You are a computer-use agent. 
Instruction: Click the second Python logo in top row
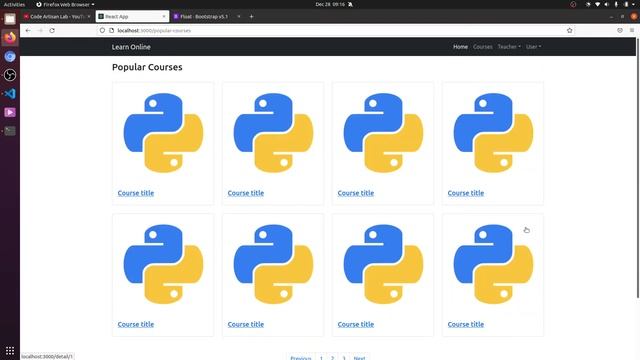click(273, 133)
